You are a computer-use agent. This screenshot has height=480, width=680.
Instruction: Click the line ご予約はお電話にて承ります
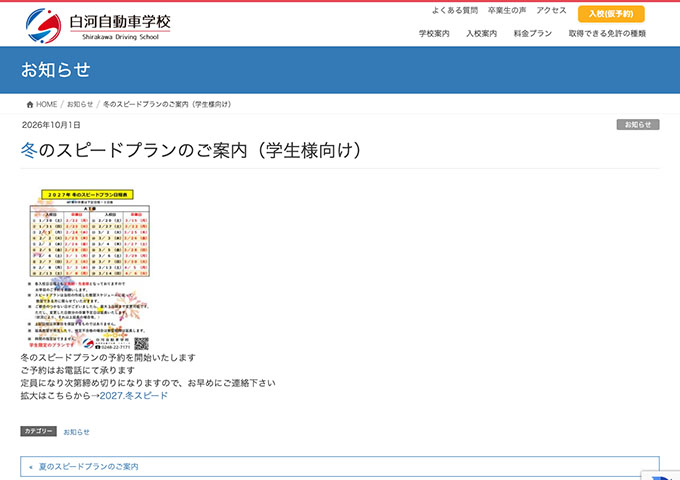click(78, 371)
